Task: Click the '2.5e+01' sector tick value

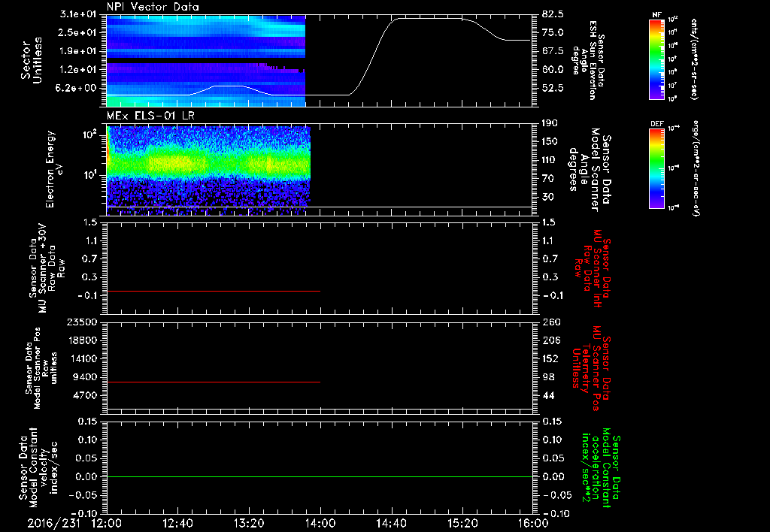Action: [x=78, y=32]
